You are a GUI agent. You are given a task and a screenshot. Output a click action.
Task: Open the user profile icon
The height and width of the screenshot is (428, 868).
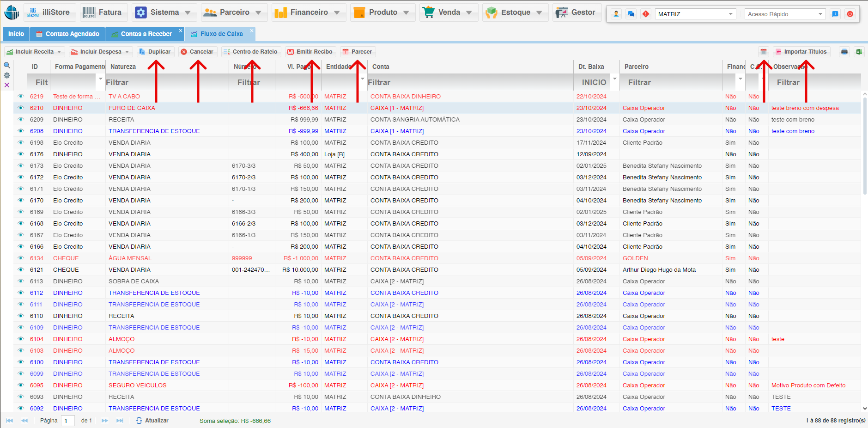[616, 14]
